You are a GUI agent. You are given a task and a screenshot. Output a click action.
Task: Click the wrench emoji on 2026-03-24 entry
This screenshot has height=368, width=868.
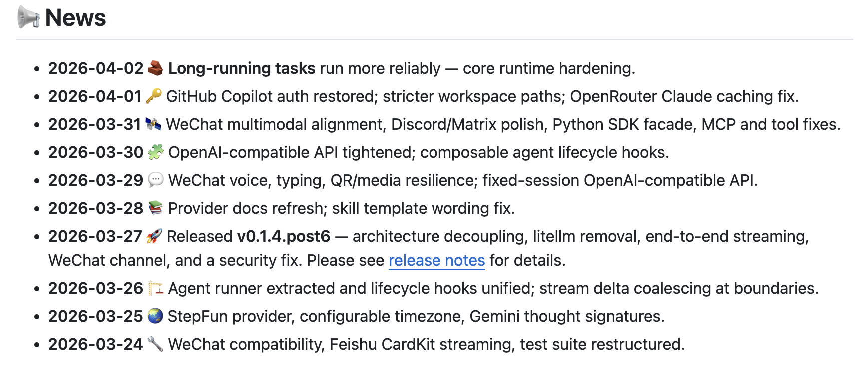click(155, 344)
